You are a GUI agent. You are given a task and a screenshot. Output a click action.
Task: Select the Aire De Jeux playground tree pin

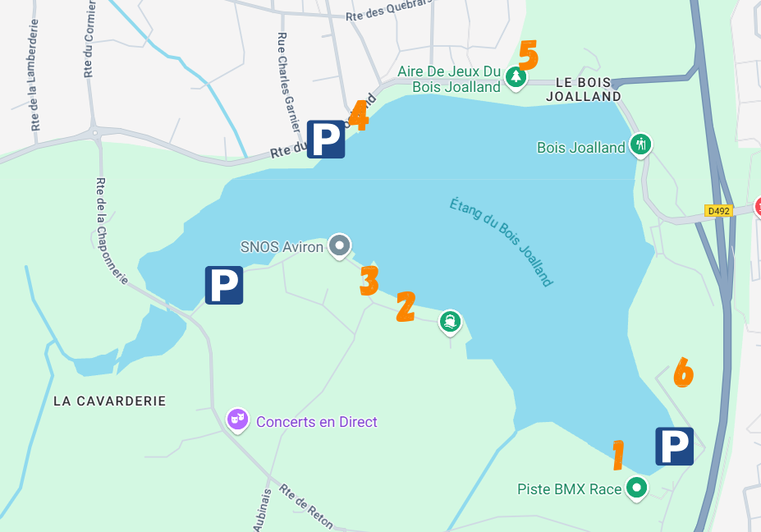point(516,78)
